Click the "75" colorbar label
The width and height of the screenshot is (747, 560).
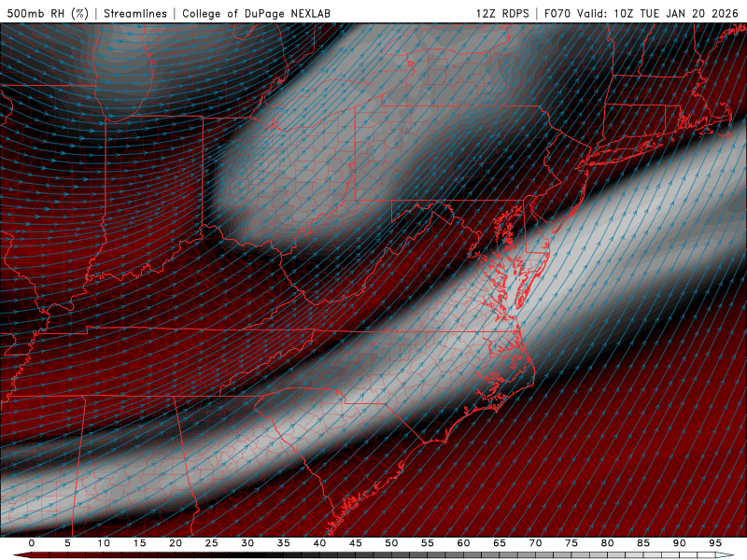click(571, 543)
